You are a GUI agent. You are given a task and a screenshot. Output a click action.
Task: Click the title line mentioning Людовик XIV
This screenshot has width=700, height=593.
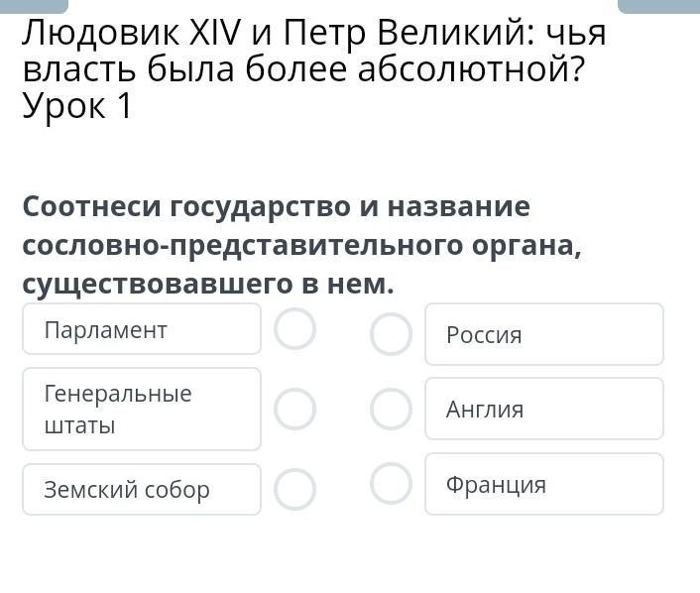[x=313, y=34]
